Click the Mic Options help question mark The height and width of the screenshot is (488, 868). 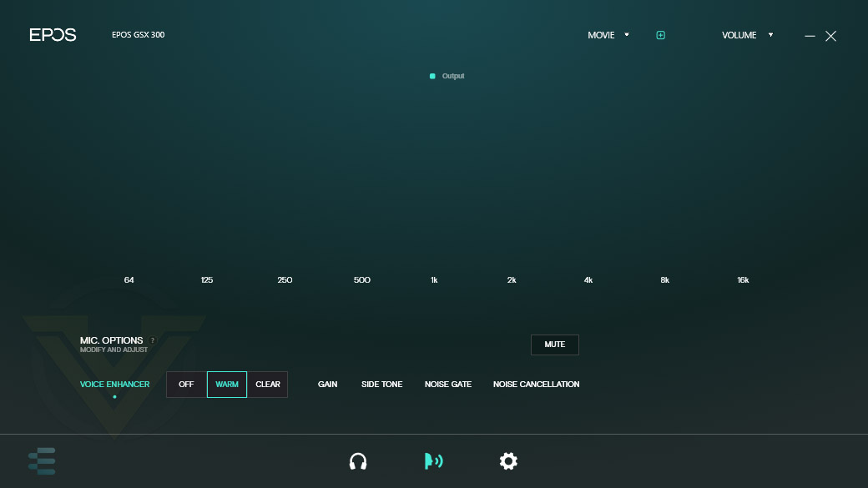(x=153, y=340)
